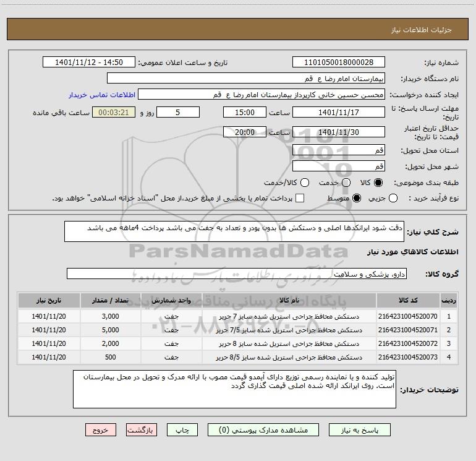The image size is (476, 461).
Task: Click the need number field 1101050018000028
Action: pos(339,62)
